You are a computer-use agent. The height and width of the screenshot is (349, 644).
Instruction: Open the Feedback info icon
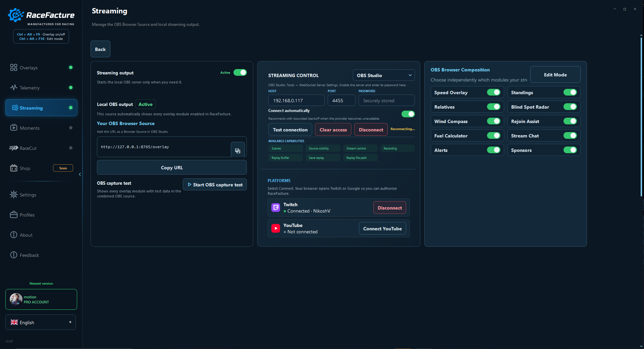(13, 255)
